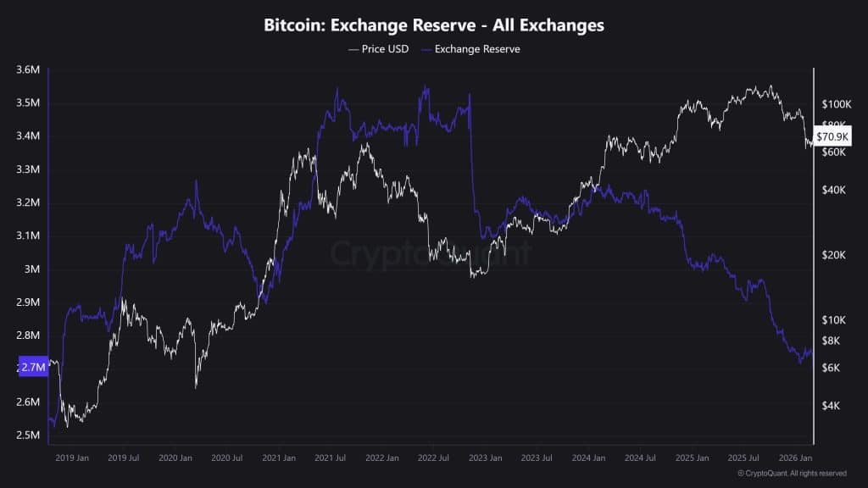Click the $20K price axis label

pyautogui.click(x=834, y=255)
